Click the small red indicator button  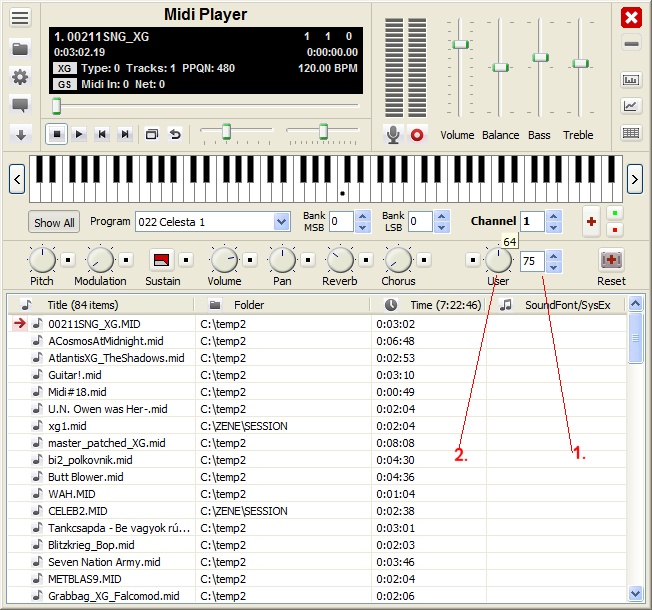pyautogui.click(x=615, y=230)
